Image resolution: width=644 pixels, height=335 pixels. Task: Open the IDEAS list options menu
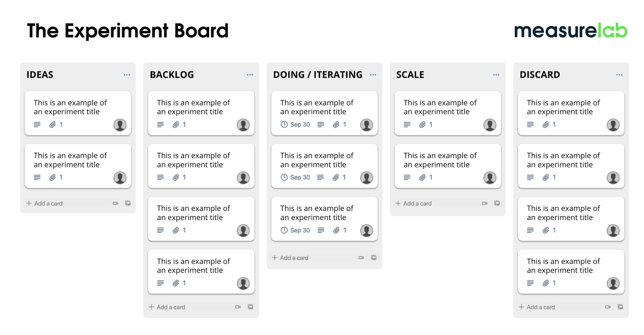127,75
